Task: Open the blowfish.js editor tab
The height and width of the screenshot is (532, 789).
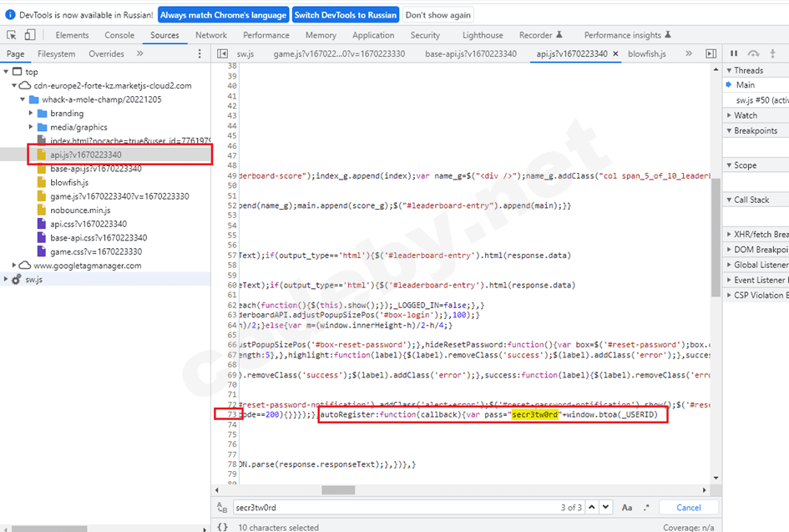Action: click(646, 53)
